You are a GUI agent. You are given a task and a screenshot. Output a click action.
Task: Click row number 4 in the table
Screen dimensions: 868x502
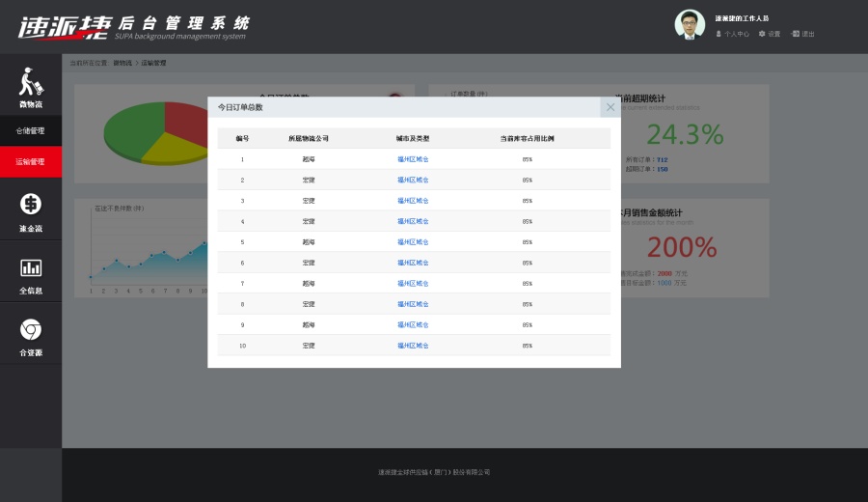[x=242, y=222]
